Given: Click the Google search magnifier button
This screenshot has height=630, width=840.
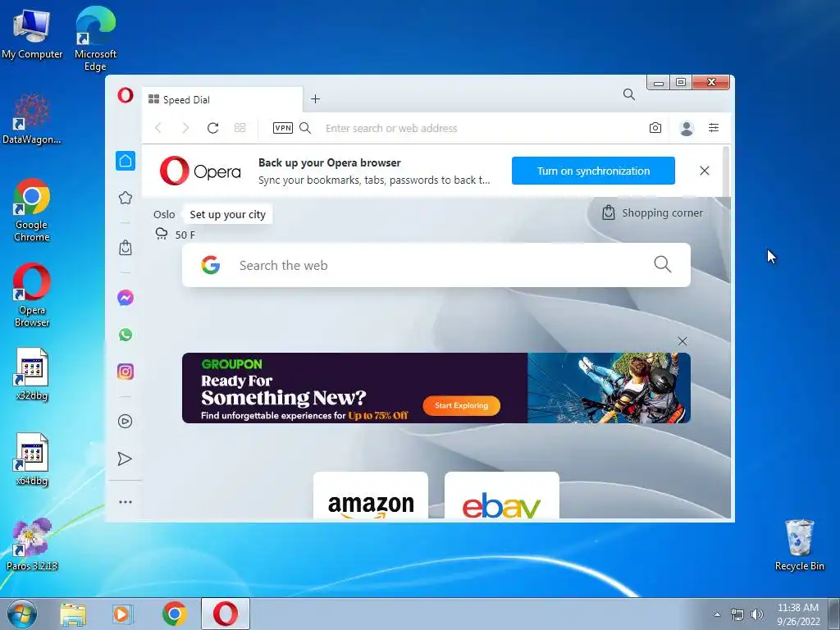Looking at the screenshot, I should click(x=663, y=264).
